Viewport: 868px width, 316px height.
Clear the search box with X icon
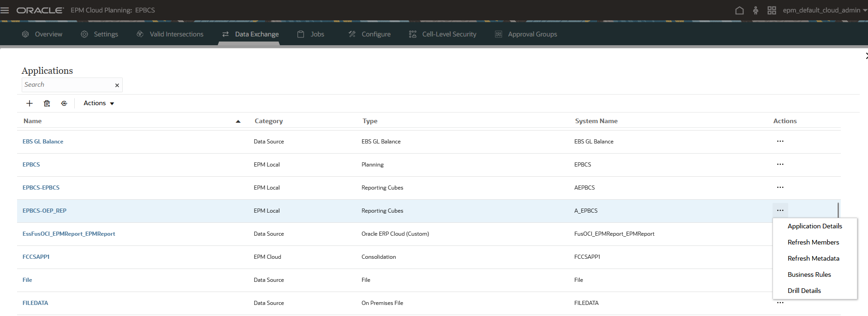(117, 85)
